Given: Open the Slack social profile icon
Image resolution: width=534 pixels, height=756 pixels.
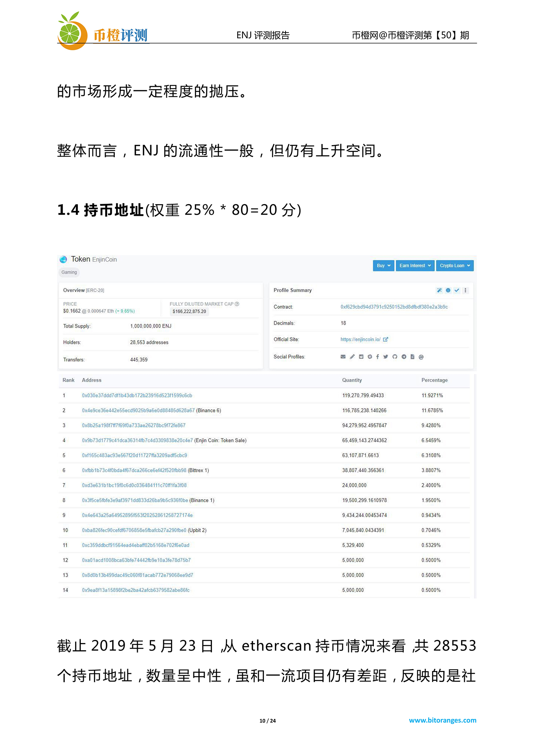Looking at the screenshot, I should pyautogui.click(x=370, y=356).
